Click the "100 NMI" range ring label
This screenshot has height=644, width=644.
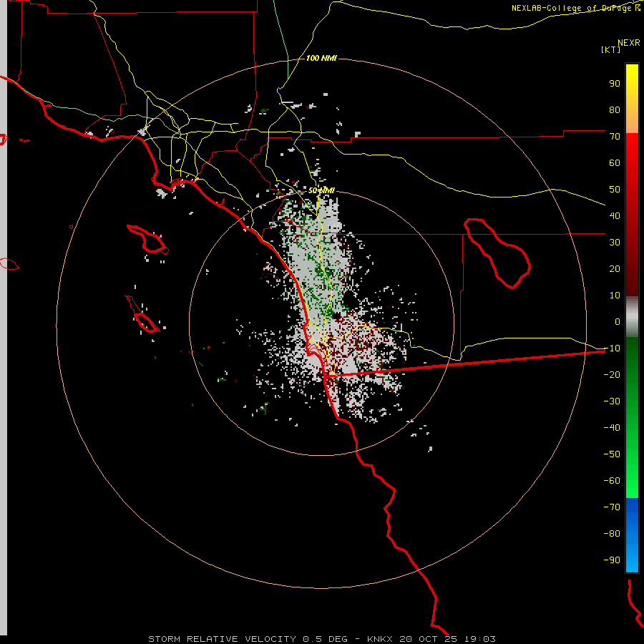[321, 59]
